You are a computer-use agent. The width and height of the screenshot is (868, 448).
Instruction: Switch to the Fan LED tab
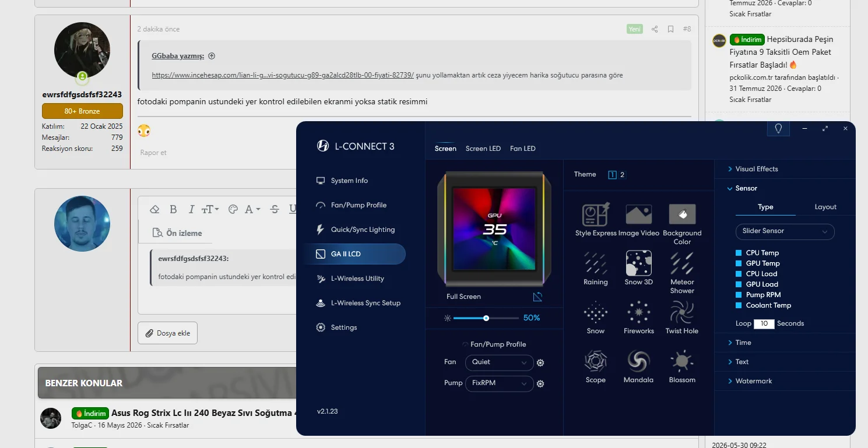(522, 149)
